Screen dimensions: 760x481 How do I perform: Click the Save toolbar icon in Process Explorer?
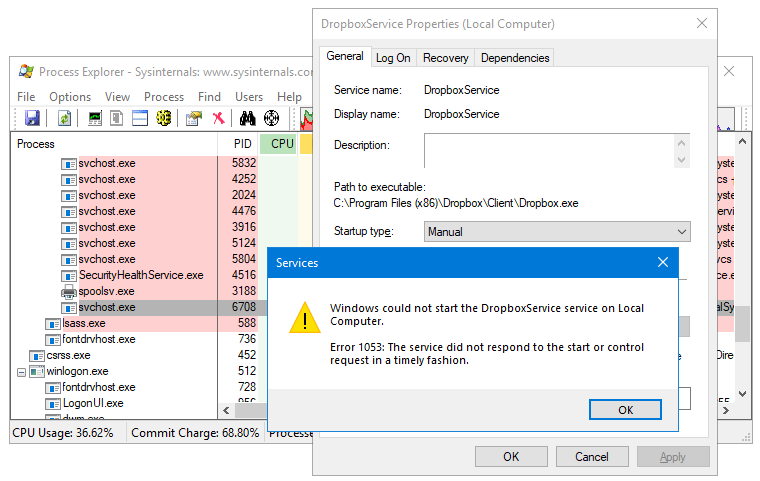point(32,118)
